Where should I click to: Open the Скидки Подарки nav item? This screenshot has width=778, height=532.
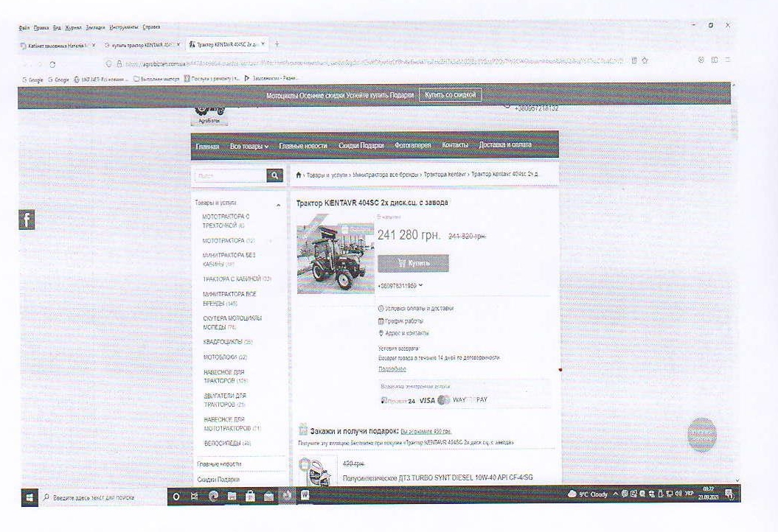(361, 145)
